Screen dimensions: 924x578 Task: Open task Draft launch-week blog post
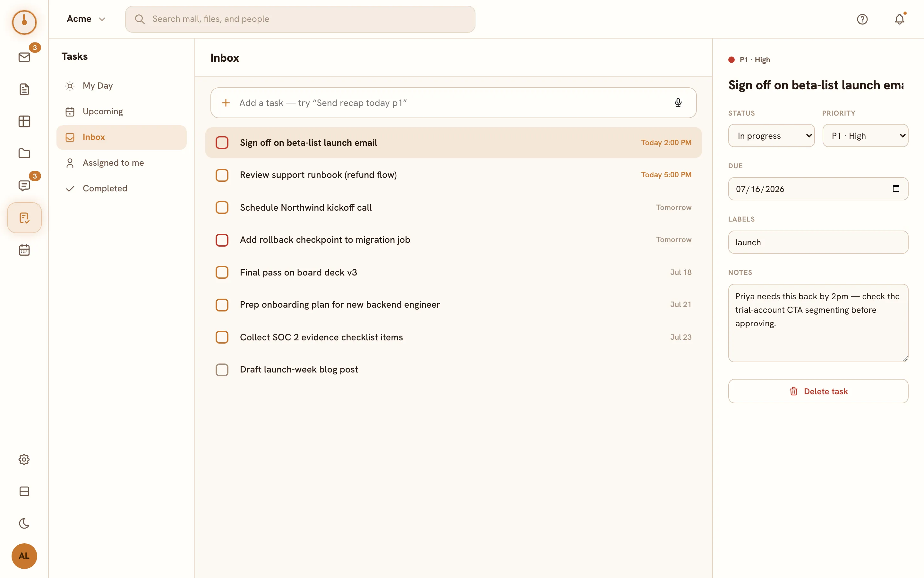coord(454,370)
